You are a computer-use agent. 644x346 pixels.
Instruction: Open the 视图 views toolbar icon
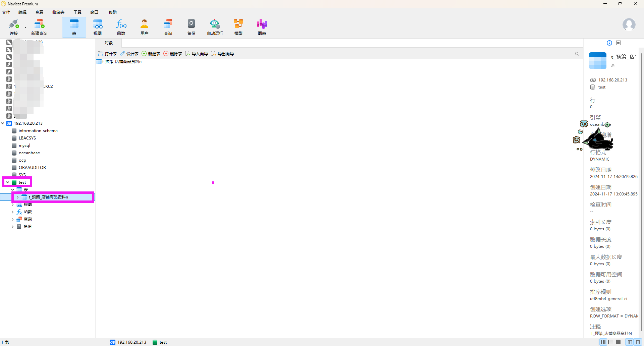(x=98, y=27)
